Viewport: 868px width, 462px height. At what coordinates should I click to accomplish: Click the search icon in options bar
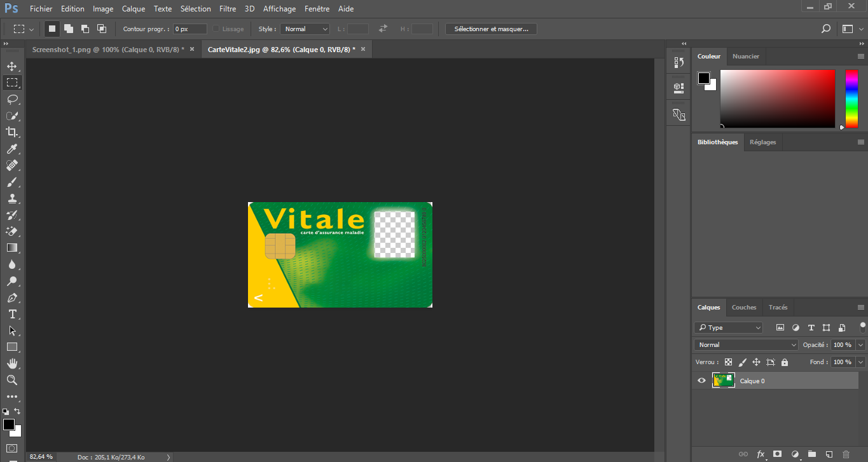pos(825,29)
